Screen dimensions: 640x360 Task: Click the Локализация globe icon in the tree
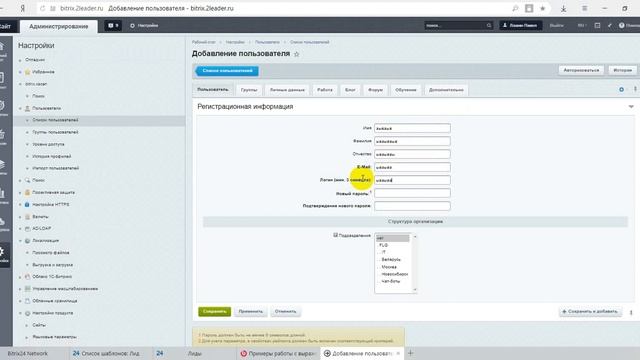(x=27, y=241)
